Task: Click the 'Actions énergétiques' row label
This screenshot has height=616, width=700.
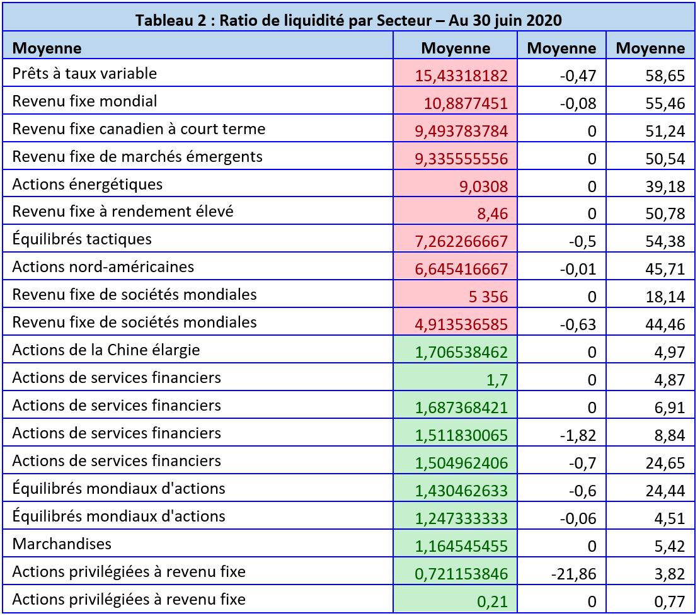Action: (x=87, y=185)
